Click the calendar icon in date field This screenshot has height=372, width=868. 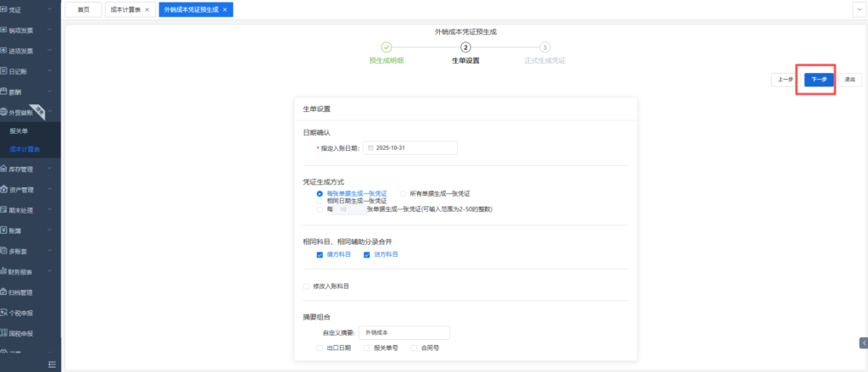[x=370, y=148]
